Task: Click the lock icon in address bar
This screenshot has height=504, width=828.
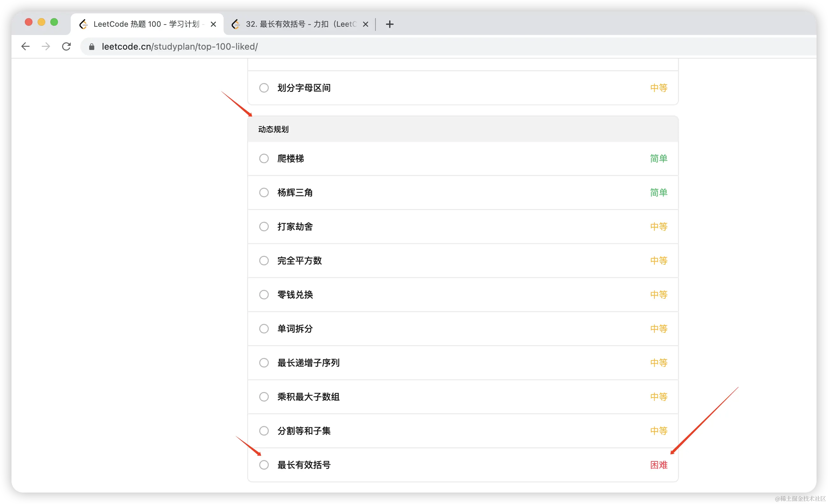Action: [x=91, y=47]
